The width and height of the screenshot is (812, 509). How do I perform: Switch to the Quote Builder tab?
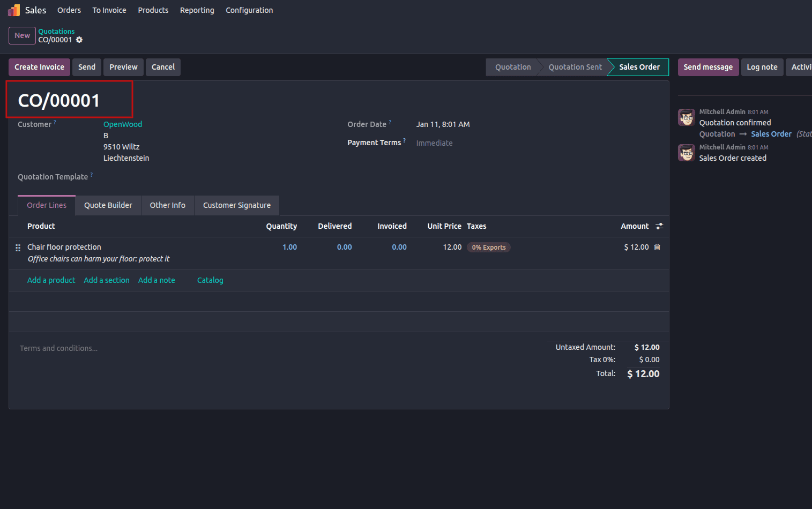(108, 205)
